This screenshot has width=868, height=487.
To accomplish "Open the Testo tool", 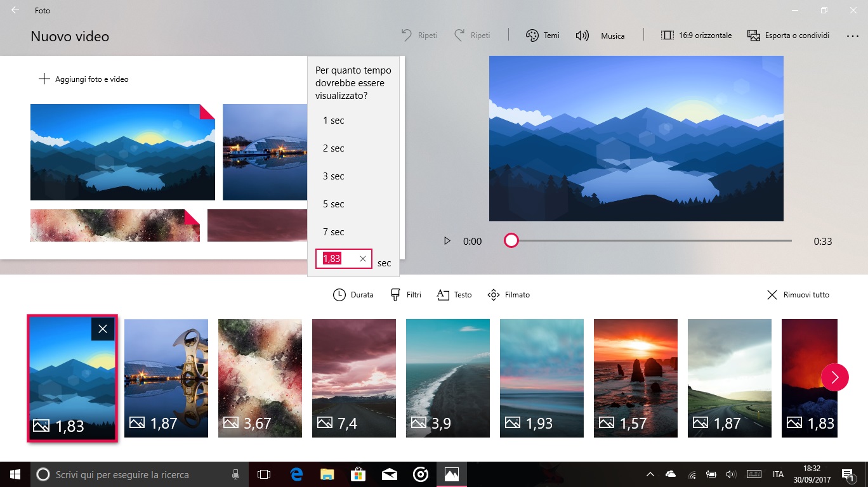I will (x=454, y=295).
